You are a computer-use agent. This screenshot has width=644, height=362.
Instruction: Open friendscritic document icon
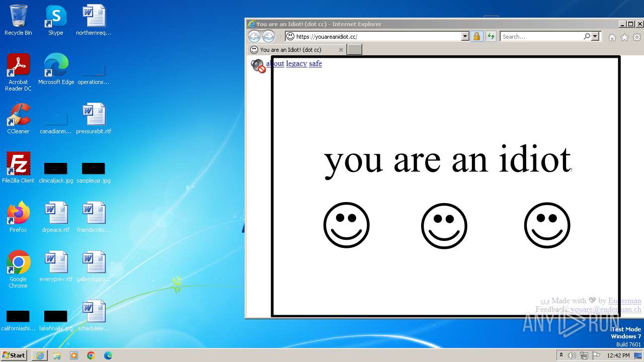click(x=94, y=217)
